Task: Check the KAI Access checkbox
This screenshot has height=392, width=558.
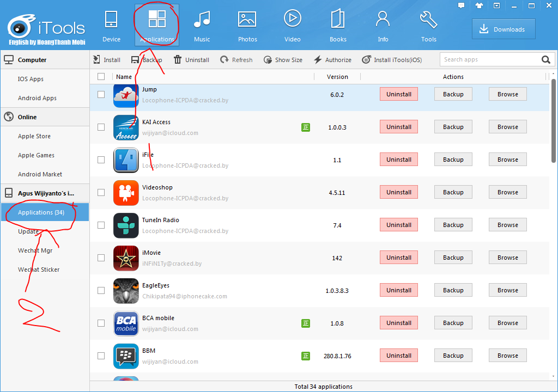Action: click(x=101, y=127)
